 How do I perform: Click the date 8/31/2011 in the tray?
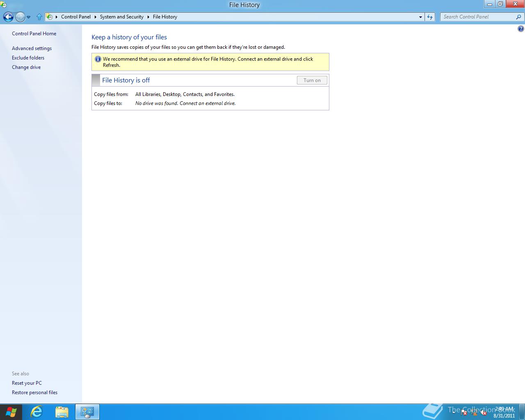[504, 416]
